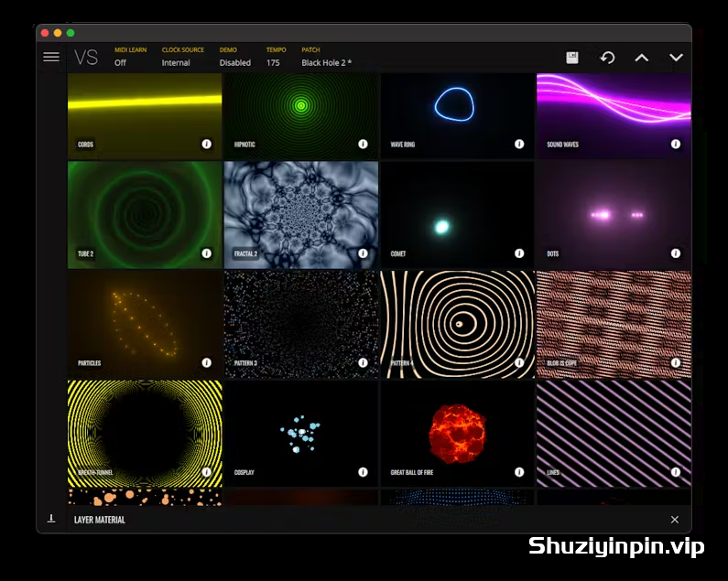The width and height of the screenshot is (728, 581).
Task: Toggle MIDI Learn currently Off
Action: [130, 57]
